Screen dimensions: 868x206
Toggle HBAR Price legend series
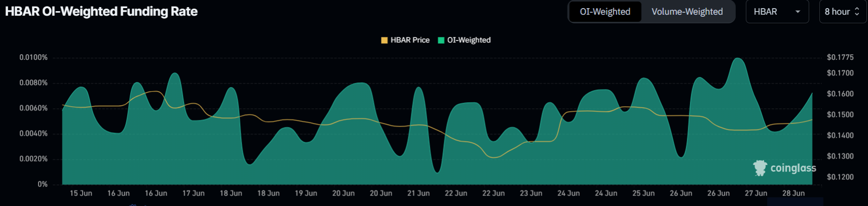pos(405,40)
